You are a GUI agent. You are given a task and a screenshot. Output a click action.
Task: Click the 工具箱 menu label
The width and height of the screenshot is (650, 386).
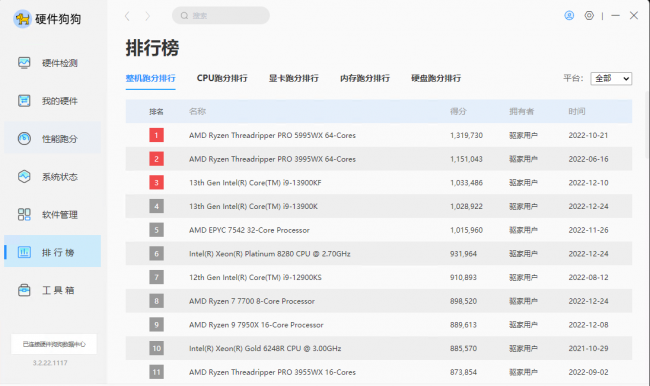(x=58, y=290)
